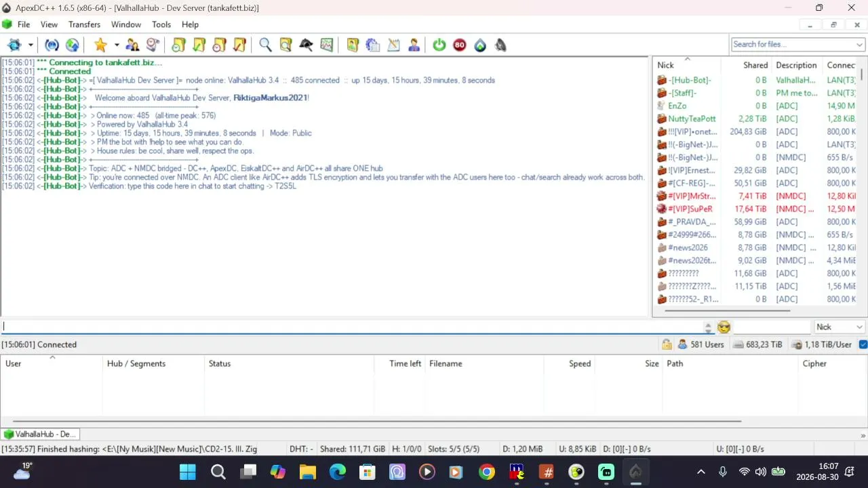
Task: Toggle the user list checkbox
Action: (x=863, y=344)
